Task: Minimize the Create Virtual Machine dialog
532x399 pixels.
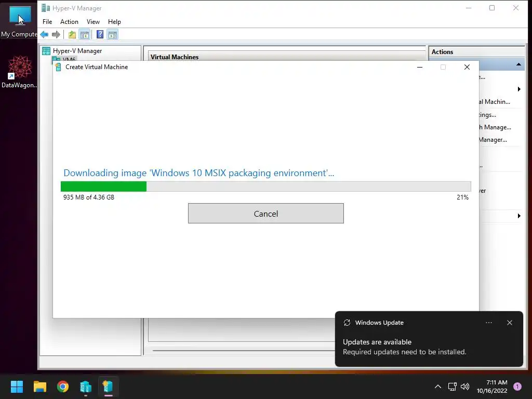Action: tap(420, 67)
